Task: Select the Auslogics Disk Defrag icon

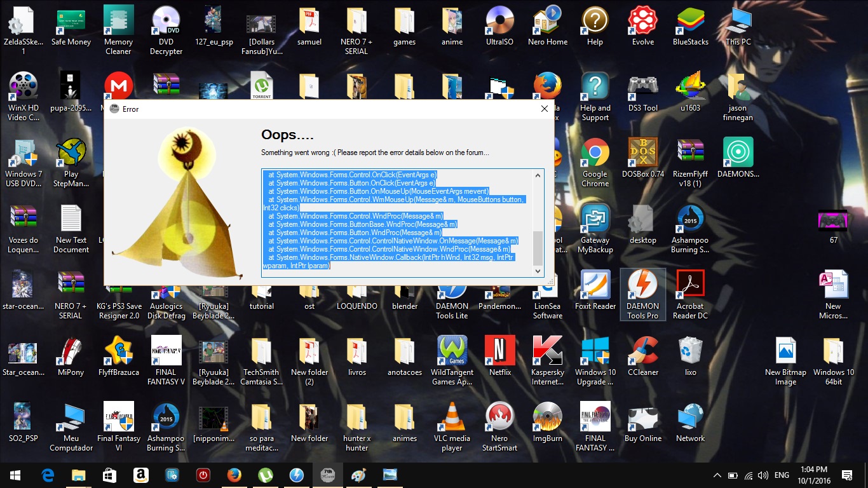Action: pos(166,301)
